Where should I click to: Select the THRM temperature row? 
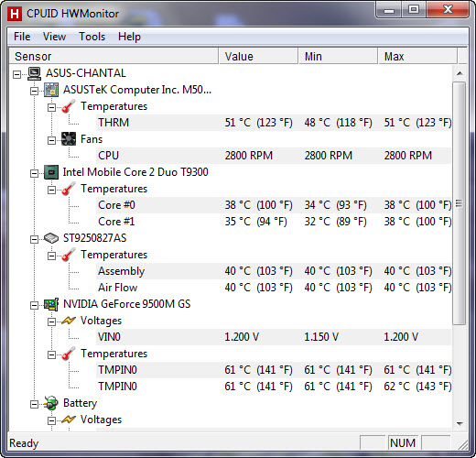click(274, 123)
